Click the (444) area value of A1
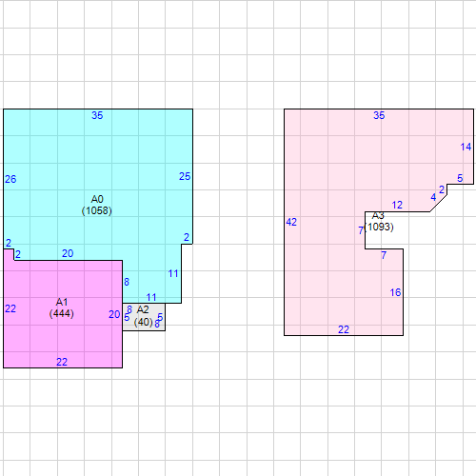Screen dimensions: 476x476 pyautogui.click(x=62, y=313)
